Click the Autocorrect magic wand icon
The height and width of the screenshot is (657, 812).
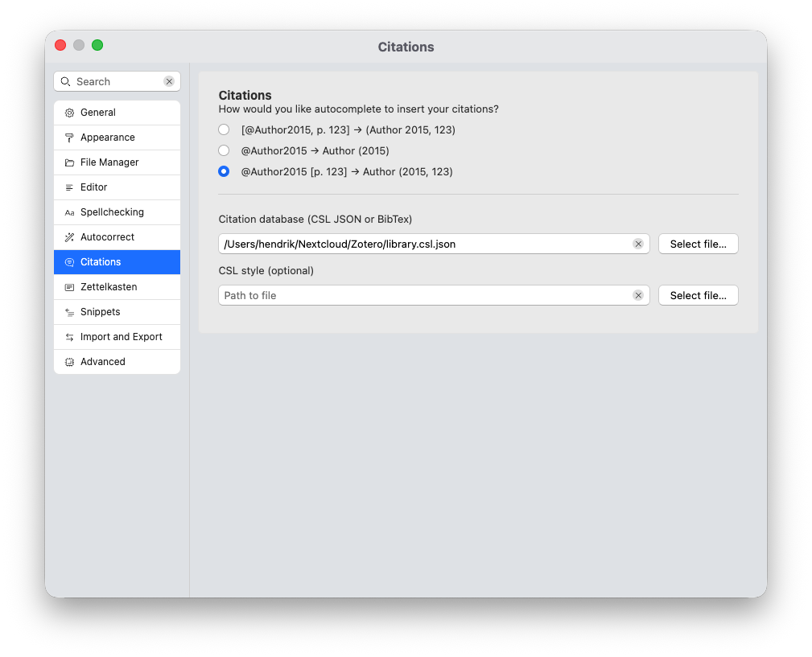click(x=69, y=237)
